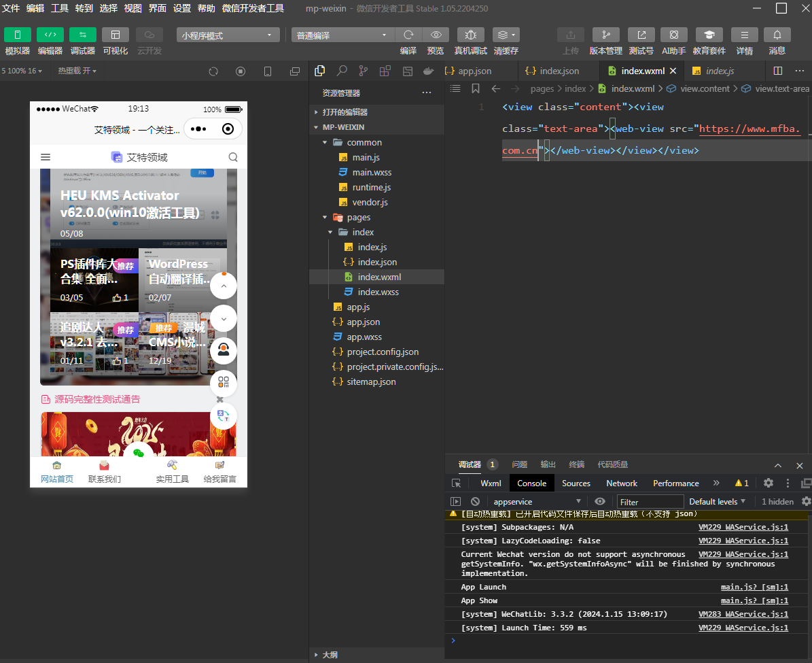812x663 pixels.
Task: Open the test account icon
Action: (641, 35)
